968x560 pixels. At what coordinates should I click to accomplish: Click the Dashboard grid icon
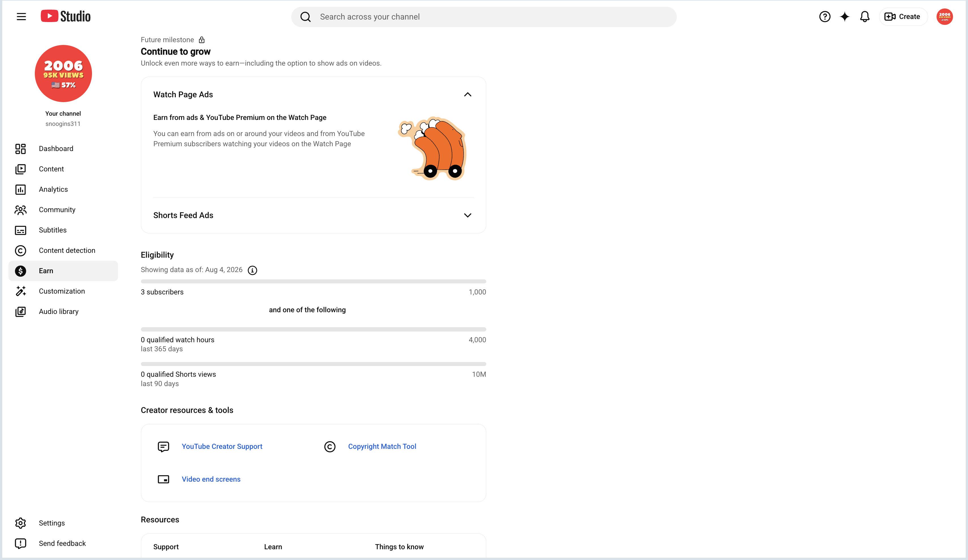20,148
